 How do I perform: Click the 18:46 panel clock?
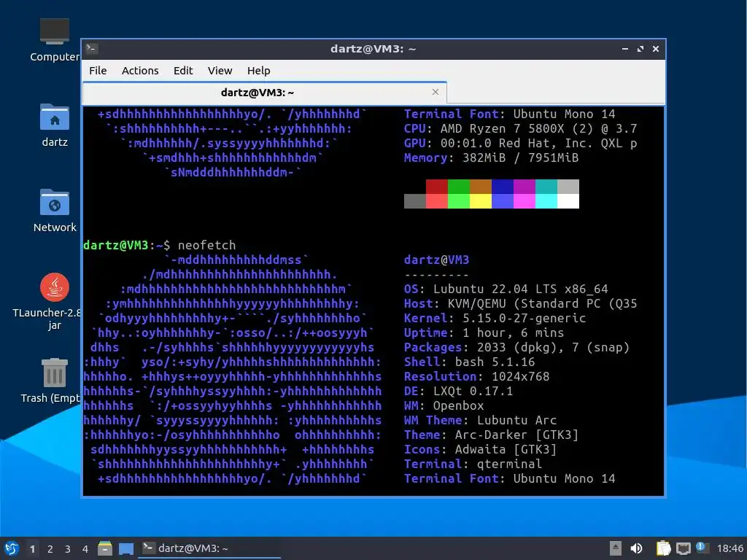pyautogui.click(x=729, y=548)
